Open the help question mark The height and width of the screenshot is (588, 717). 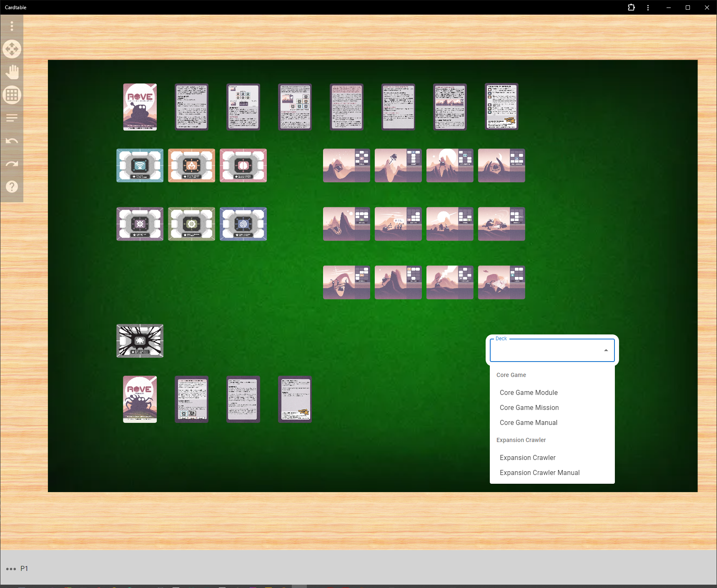click(12, 187)
